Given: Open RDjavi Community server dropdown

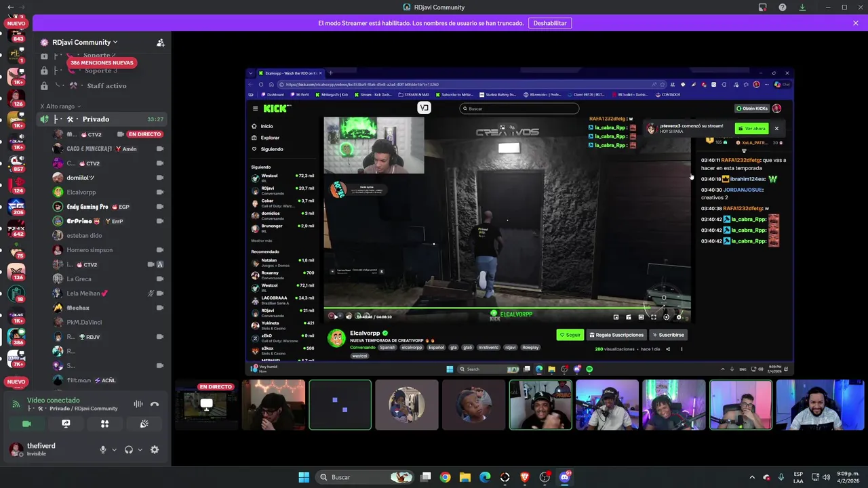Looking at the screenshot, I should [85, 42].
